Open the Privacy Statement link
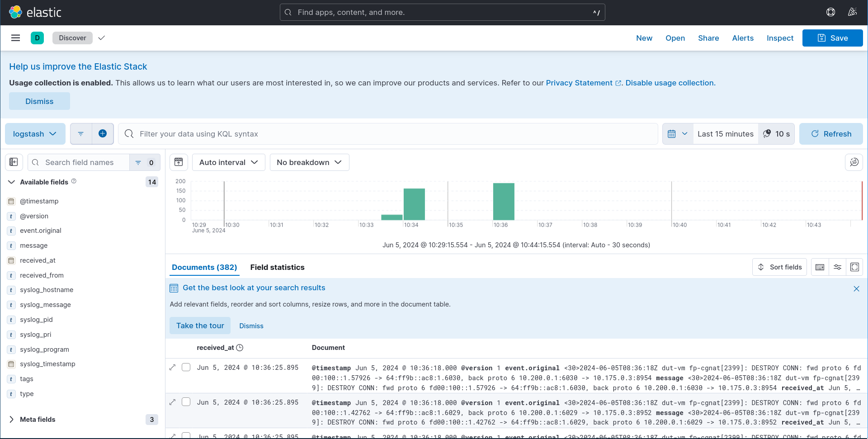868x439 pixels. click(584, 83)
